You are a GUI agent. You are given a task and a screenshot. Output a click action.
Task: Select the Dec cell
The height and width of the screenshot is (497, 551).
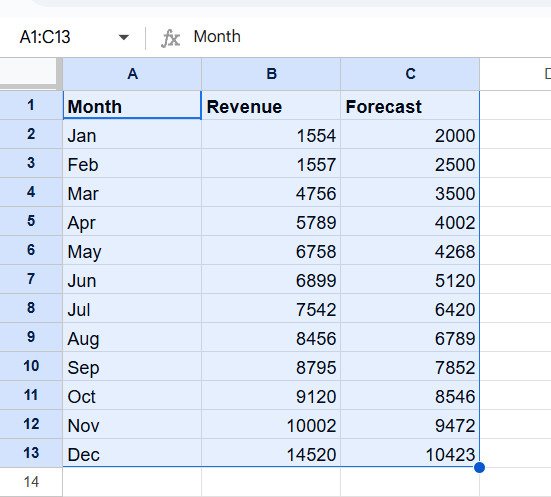[x=132, y=453]
